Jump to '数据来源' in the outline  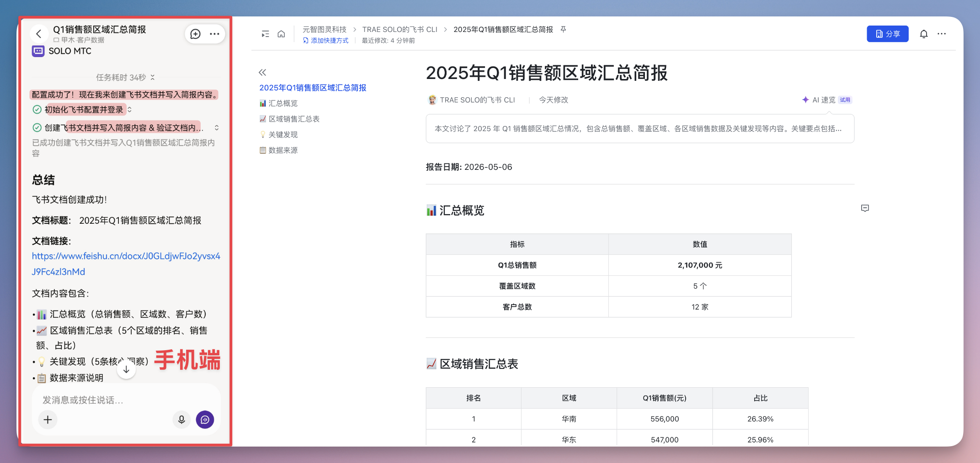point(278,150)
